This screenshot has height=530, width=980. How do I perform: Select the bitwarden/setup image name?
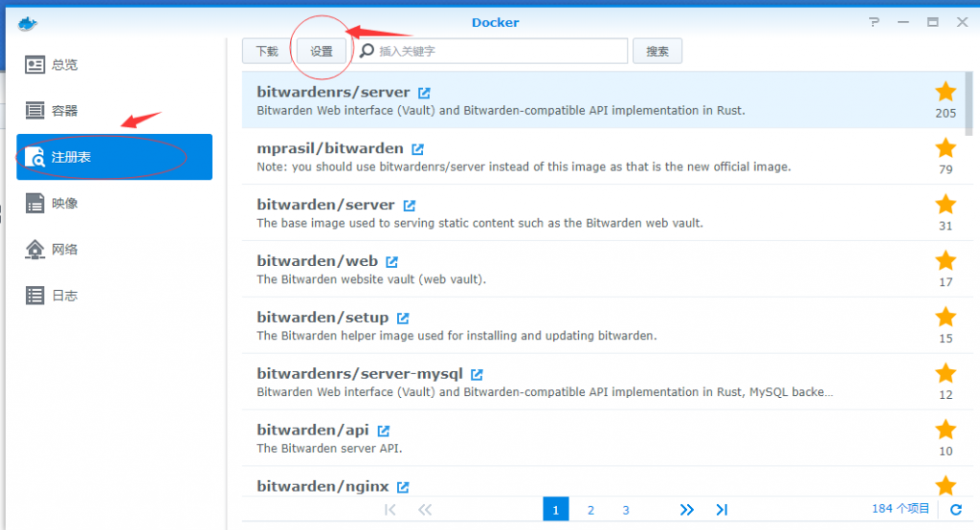point(323,317)
